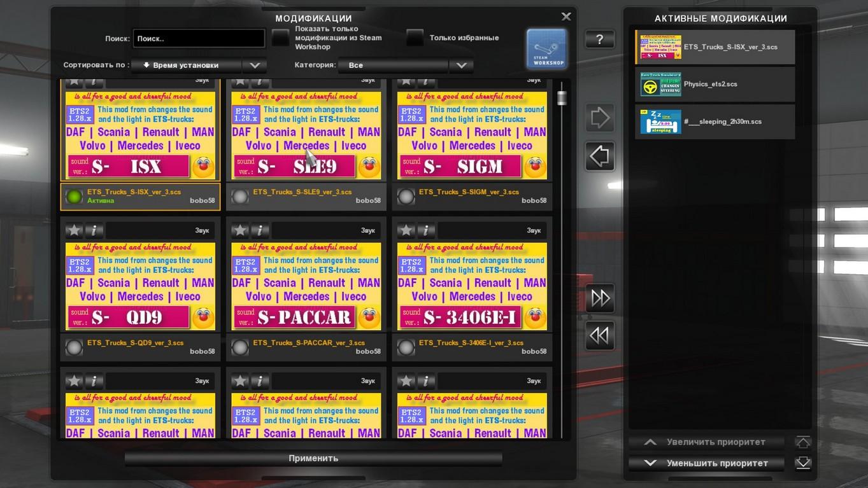Toggle the favorites only checkbox
The height and width of the screenshot is (488, 868).
pyautogui.click(x=415, y=38)
